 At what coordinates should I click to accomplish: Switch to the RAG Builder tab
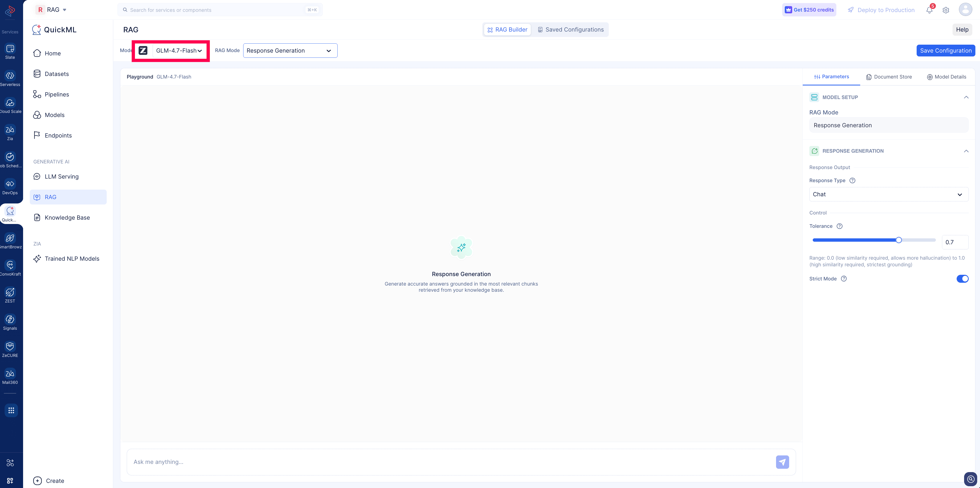(x=507, y=30)
